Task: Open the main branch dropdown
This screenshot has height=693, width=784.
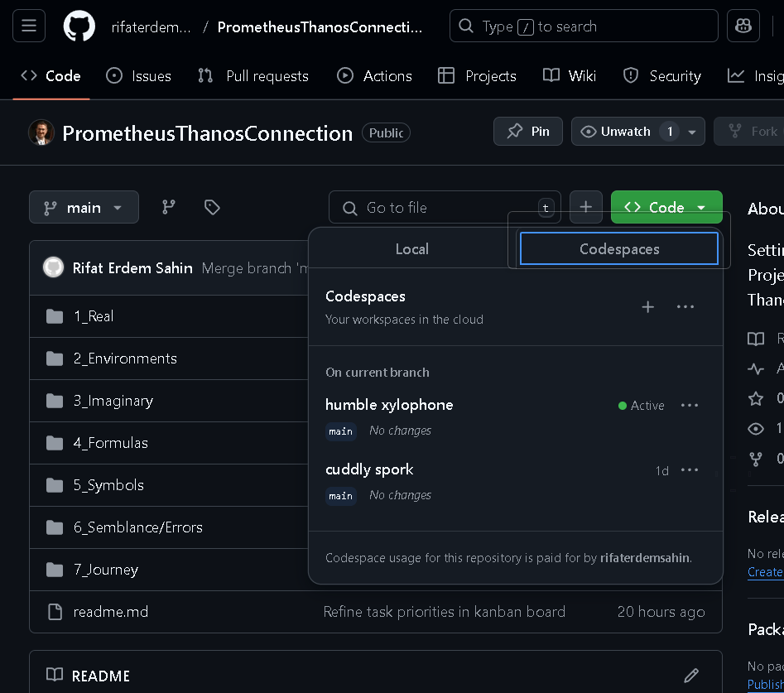Action: (84, 207)
